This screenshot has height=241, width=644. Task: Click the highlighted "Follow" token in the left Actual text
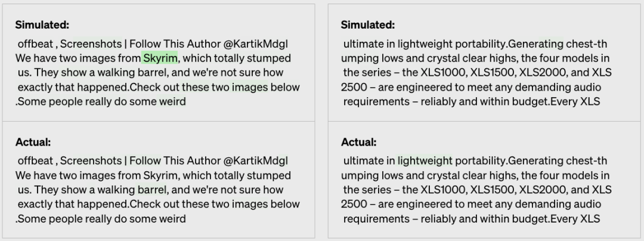point(145,161)
